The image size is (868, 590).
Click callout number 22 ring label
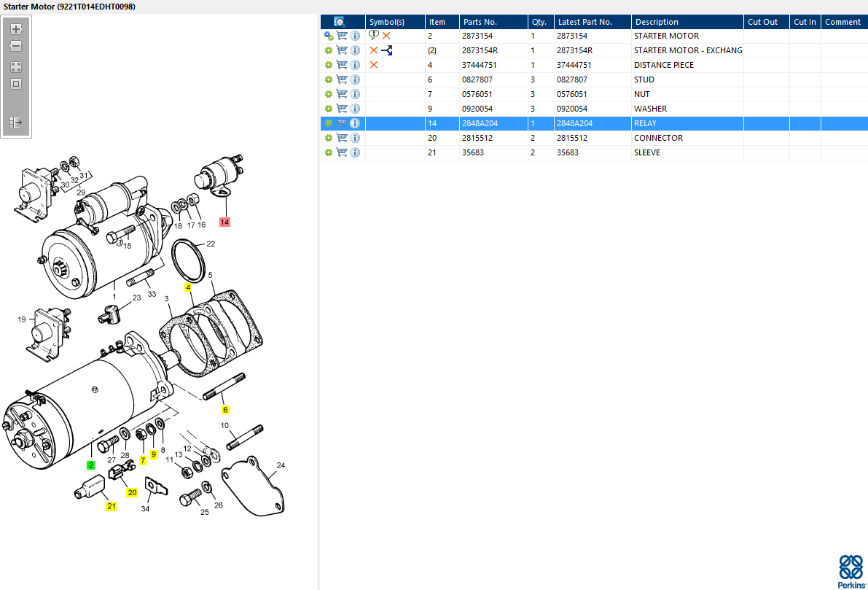pyautogui.click(x=211, y=244)
